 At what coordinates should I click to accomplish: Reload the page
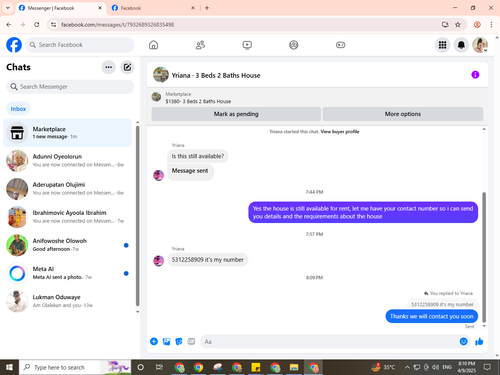click(x=37, y=24)
